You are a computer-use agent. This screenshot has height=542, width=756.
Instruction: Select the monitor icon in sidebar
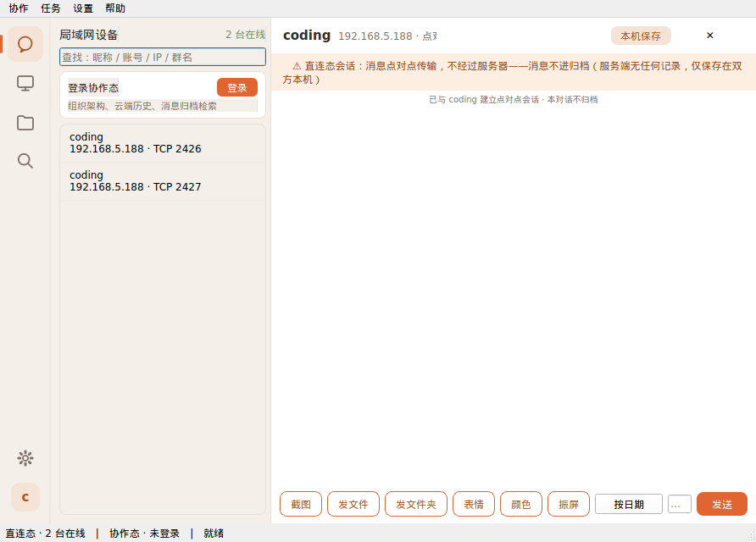coord(25,83)
